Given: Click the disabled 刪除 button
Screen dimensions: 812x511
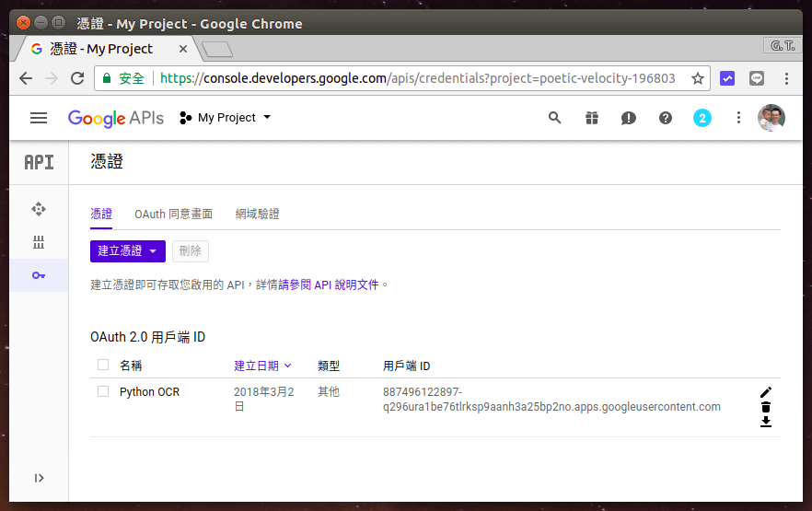Looking at the screenshot, I should (190, 251).
